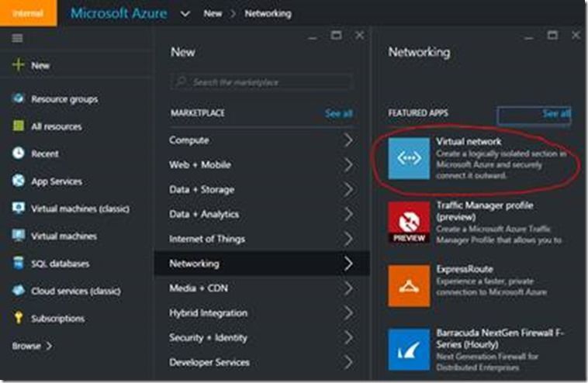This screenshot has height=383, width=588.
Task: Click the Virtual machines monitor icon
Action: pos(18,236)
